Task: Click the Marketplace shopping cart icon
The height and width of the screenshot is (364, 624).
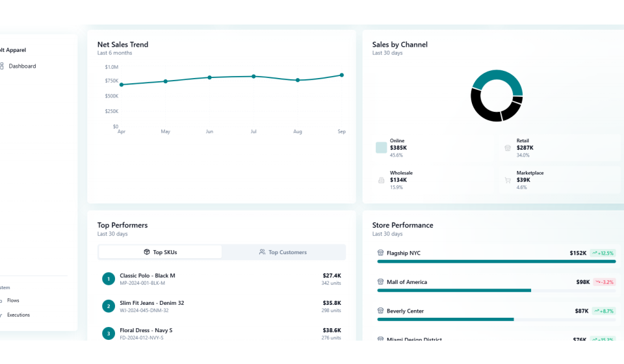Action: point(508,180)
